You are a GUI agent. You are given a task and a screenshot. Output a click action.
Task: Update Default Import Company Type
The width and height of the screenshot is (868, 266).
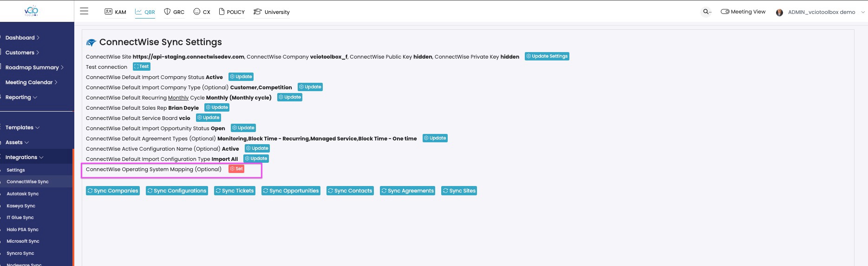point(310,87)
